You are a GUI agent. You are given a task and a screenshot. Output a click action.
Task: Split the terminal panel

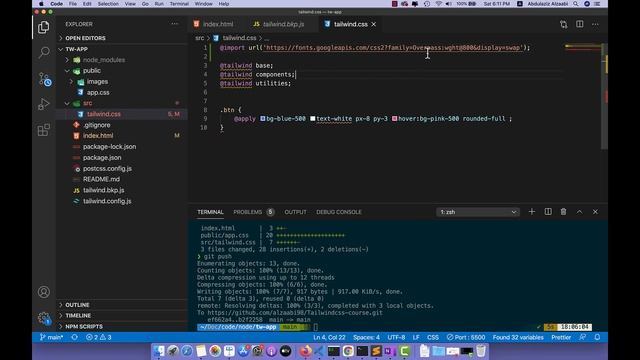pyautogui.click(x=548, y=211)
